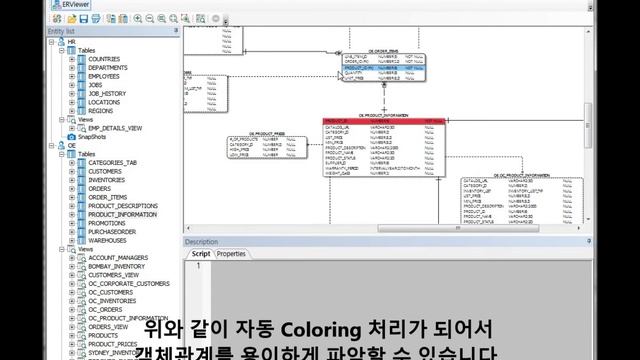
Task: Click the ORDER_ITEMS table icon
Action: pyautogui.click(x=82, y=197)
